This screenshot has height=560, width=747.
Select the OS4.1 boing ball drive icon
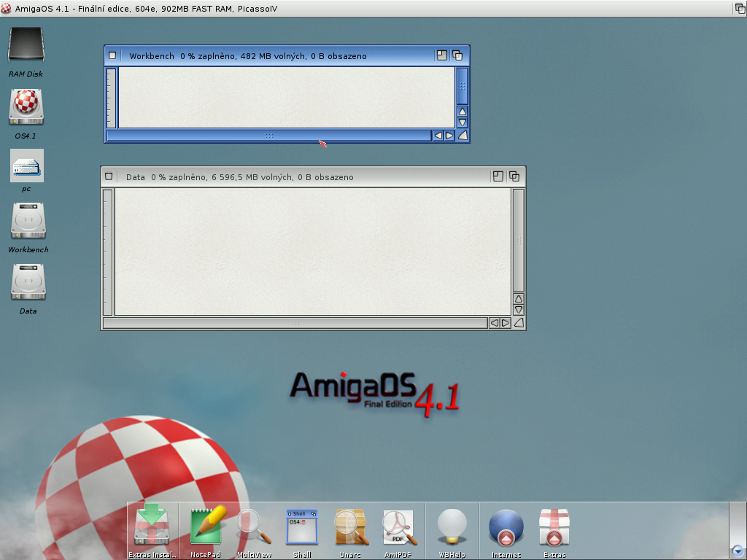[x=26, y=107]
